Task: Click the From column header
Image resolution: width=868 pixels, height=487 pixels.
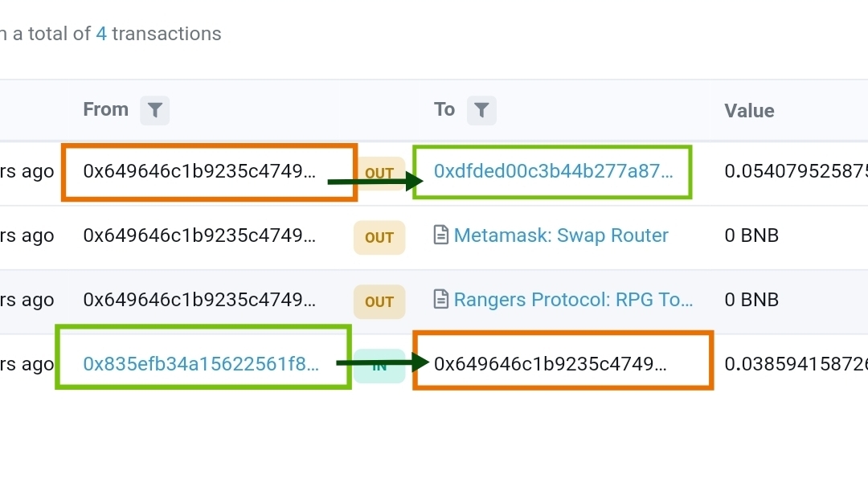Action: (106, 109)
